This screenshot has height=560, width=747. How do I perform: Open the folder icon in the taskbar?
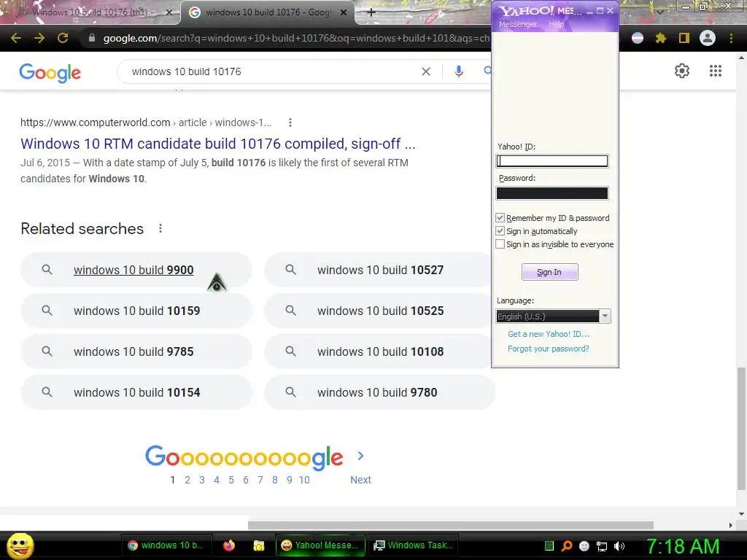point(258,545)
